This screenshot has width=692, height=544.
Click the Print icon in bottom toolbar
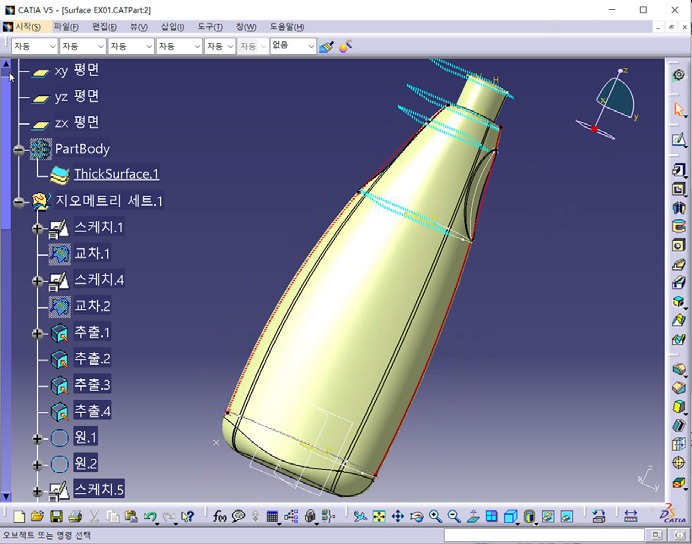(x=75, y=516)
